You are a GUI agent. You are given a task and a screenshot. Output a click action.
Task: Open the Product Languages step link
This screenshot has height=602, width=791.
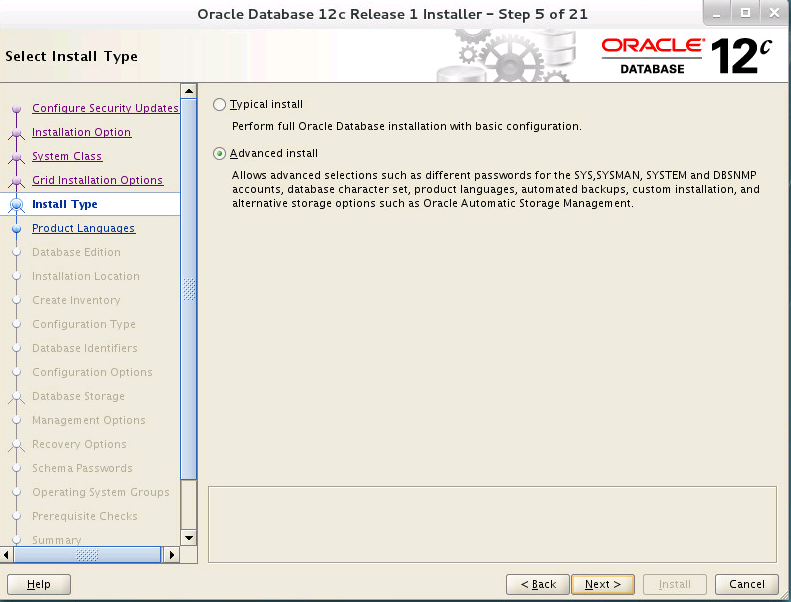click(83, 228)
